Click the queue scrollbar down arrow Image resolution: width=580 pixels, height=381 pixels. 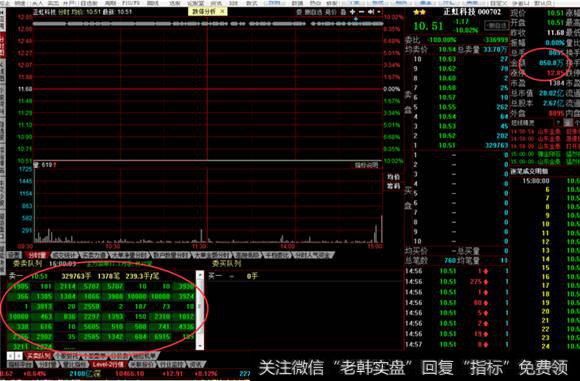(x=200, y=345)
